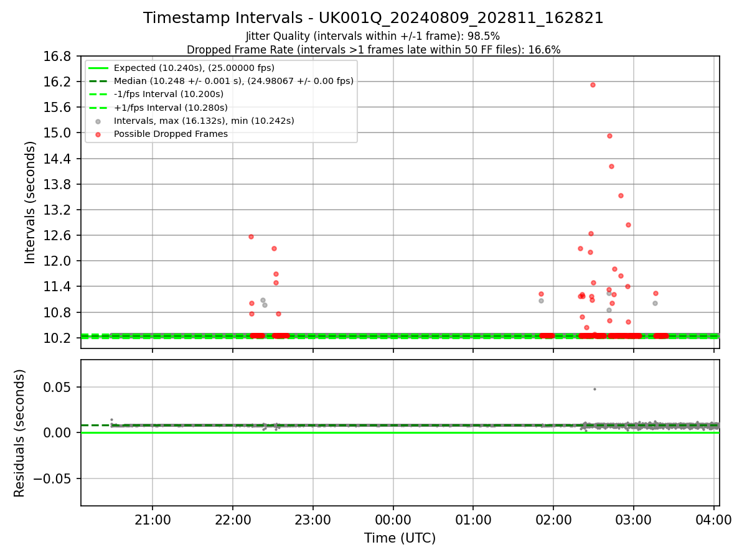Click the 02:00 time tick label
The height and width of the screenshot is (560, 747).
click(553, 520)
